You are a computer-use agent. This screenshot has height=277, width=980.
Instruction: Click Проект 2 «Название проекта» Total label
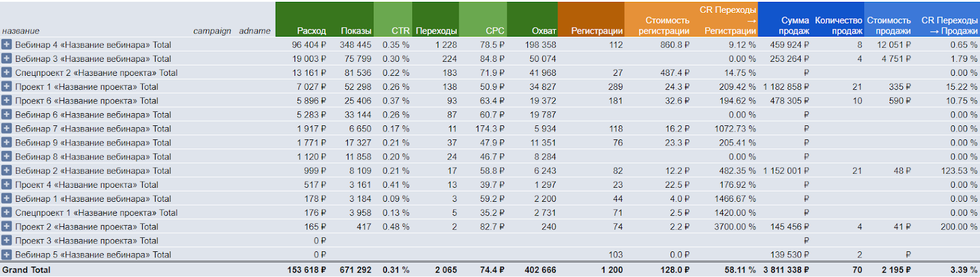point(86,227)
